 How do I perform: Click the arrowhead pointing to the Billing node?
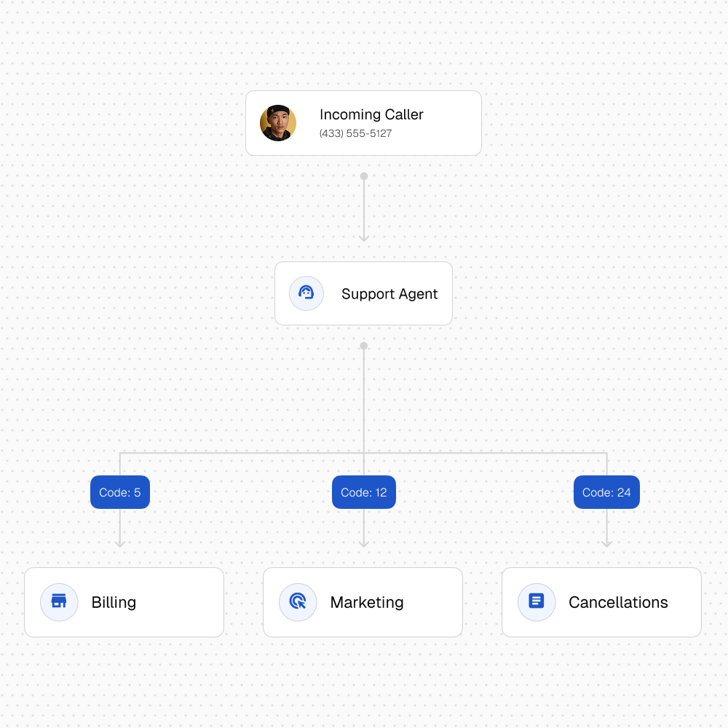(x=120, y=542)
